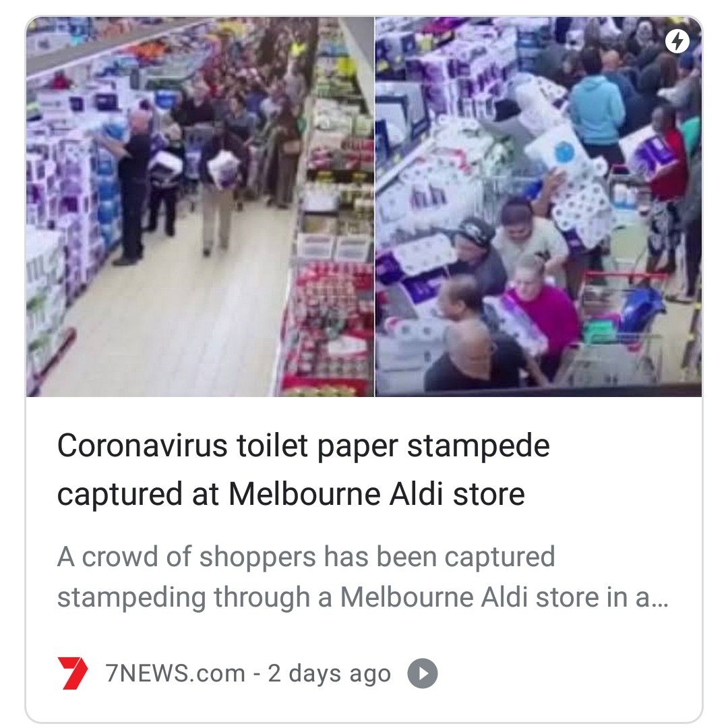
Task: Tap the AMP lightning bolt badge
Action: click(677, 42)
